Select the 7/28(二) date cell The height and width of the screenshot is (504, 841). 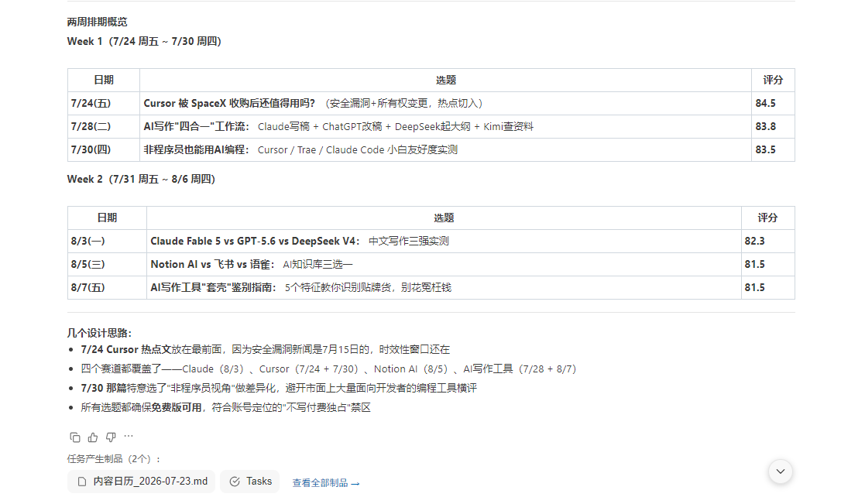[104, 126]
